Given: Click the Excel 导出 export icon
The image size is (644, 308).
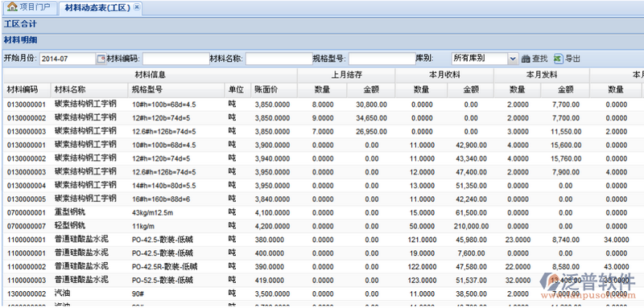Looking at the screenshot, I should coord(558,59).
